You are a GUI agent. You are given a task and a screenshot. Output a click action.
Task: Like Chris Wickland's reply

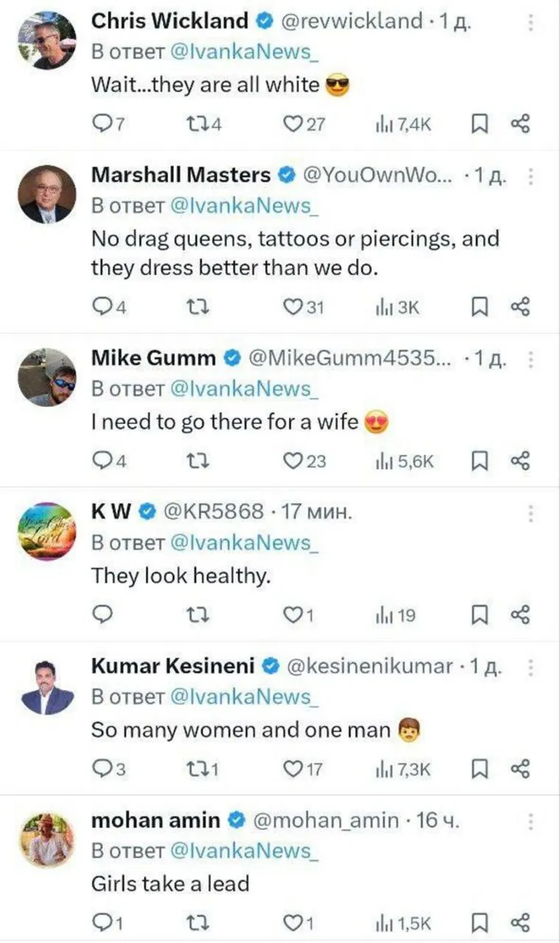(x=295, y=124)
